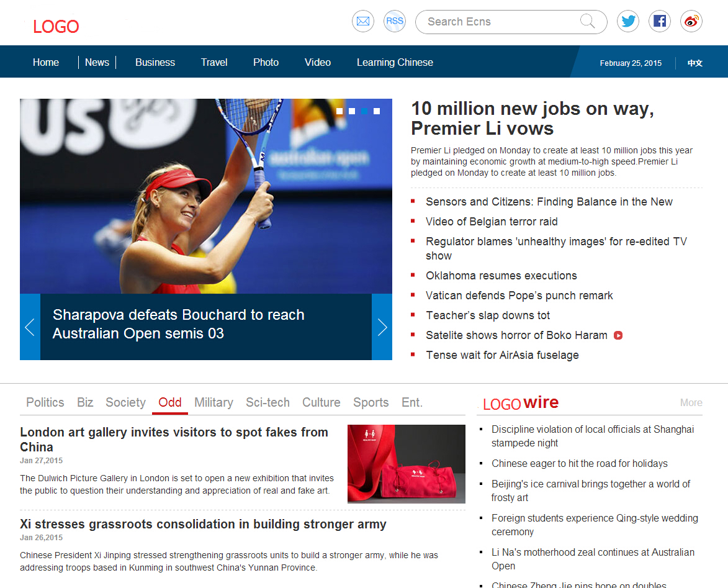Open Learning Chinese in navigation bar
Screen dimensions: 728x588
(x=395, y=62)
